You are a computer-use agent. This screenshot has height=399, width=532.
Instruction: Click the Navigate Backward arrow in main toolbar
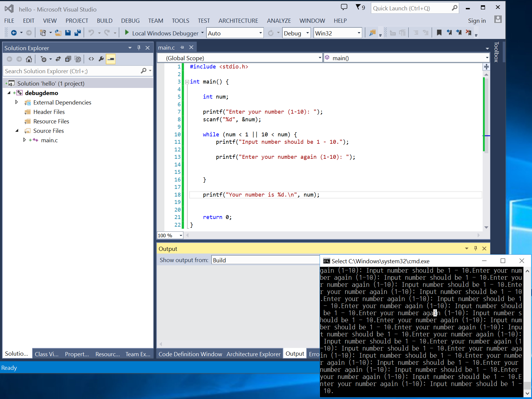14,33
